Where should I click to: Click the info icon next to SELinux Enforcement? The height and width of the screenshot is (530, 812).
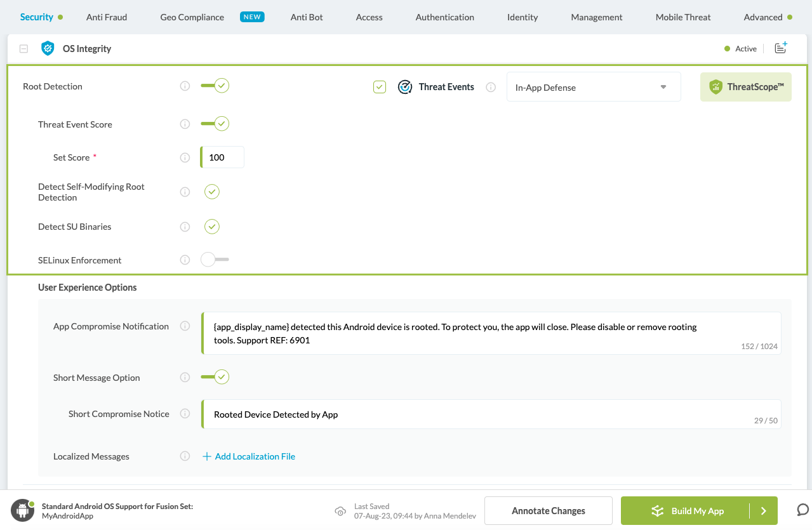tap(185, 260)
